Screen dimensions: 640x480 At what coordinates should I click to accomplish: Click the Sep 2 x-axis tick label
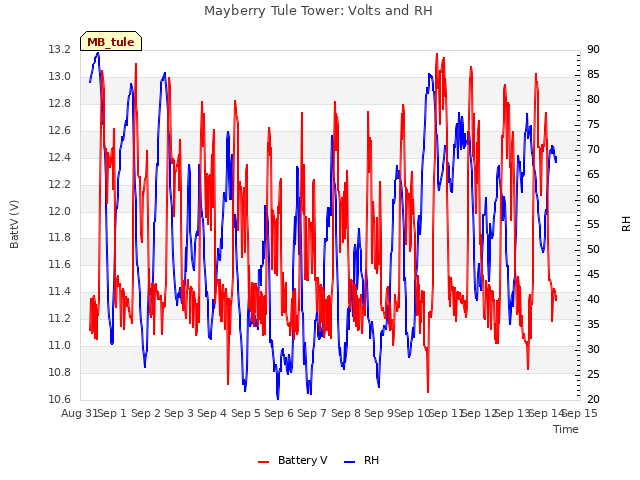146,413
